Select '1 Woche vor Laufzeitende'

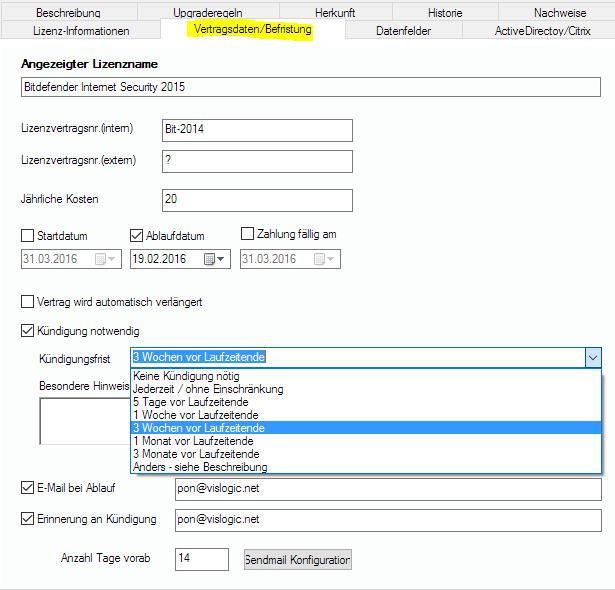(366, 415)
